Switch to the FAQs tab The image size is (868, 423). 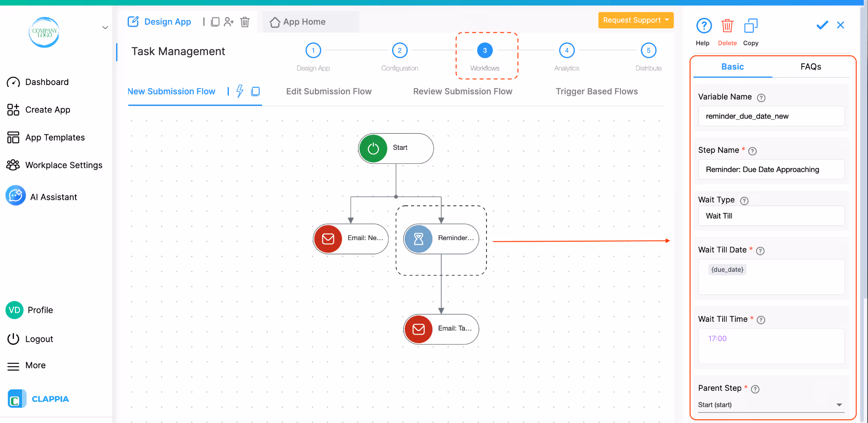(810, 66)
